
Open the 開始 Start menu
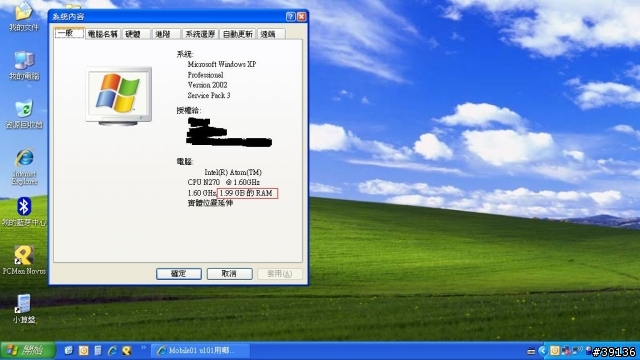pyautogui.click(x=27, y=350)
